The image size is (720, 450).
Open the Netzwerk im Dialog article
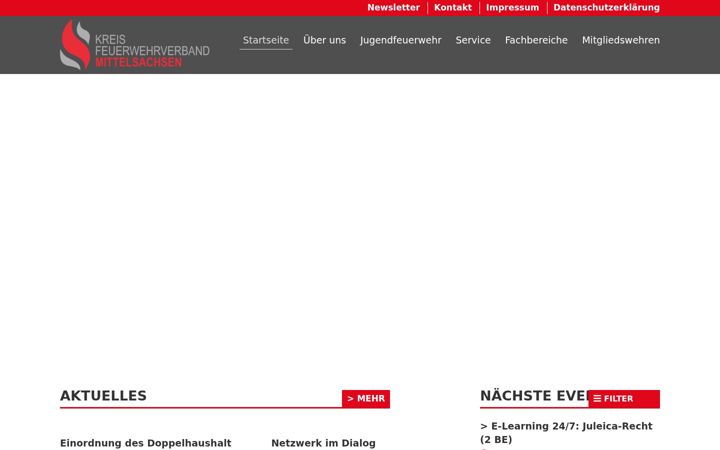pos(323,443)
